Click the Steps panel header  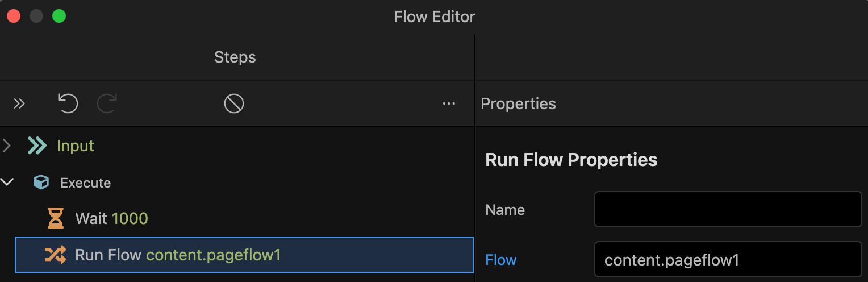pyautogui.click(x=235, y=57)
